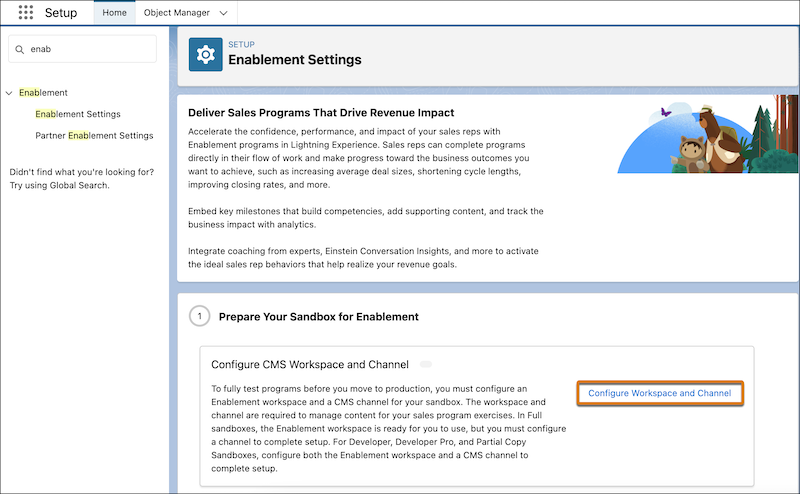Click the Salesforce mascots illustration

tap(708, 136)
